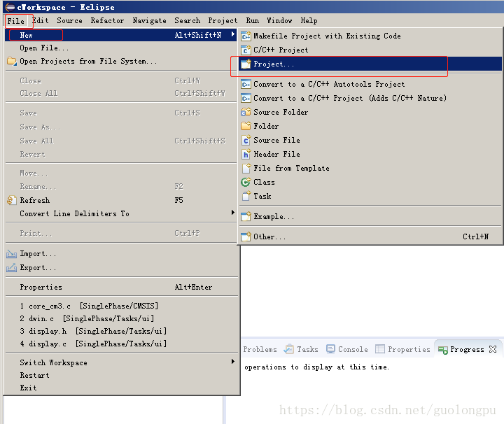The height and width of the screenshot is (424, 504).
Task: Click the Progress view icon
Action: point(443,350)
